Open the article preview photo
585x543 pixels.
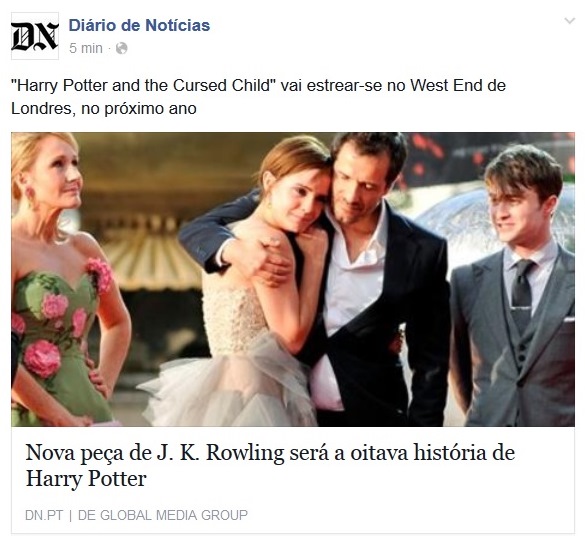[x=293, y=279]
